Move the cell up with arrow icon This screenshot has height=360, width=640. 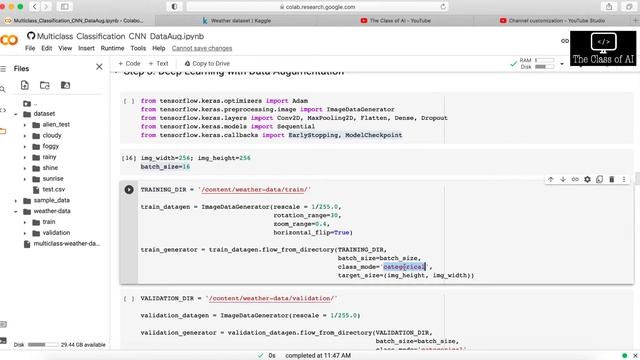click(x=551, y=179)
